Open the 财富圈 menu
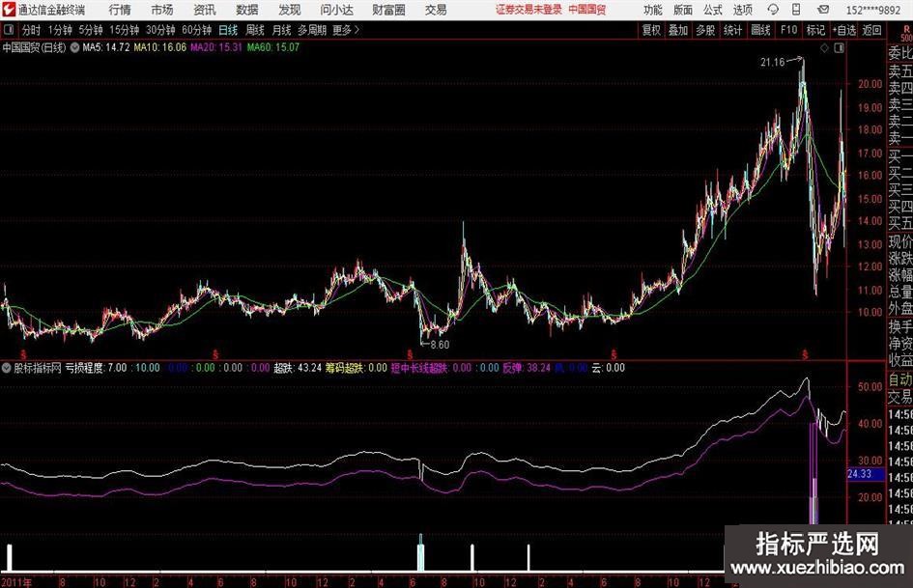 click(x=388, y=10)
